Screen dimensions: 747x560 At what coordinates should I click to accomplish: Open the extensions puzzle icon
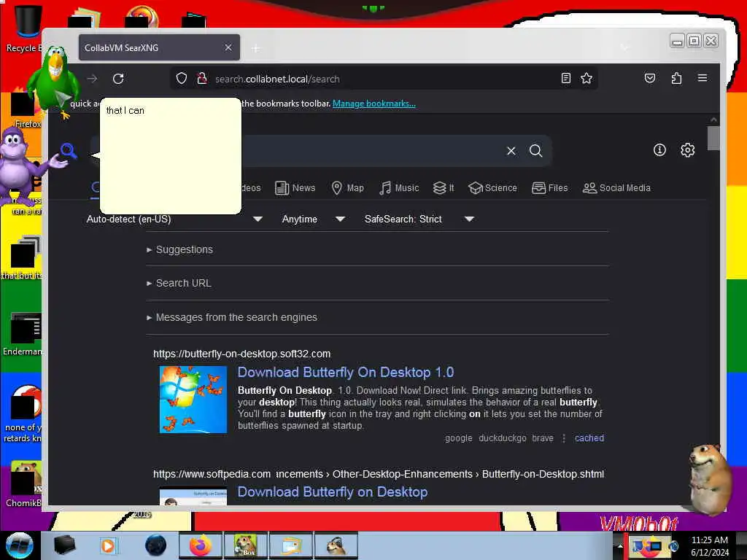pyautogui.click(x=676, y=78)
